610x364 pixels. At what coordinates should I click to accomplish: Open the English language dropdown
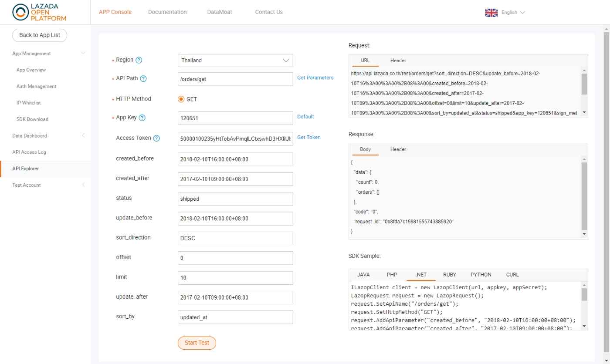coord(513,13)
